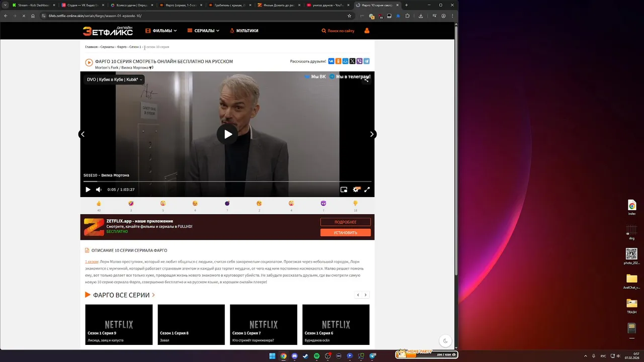The height and width of the screenshot is (362, 644).
Task: Toggle dark mode with the moon button
Action: [x=445, y=341]
